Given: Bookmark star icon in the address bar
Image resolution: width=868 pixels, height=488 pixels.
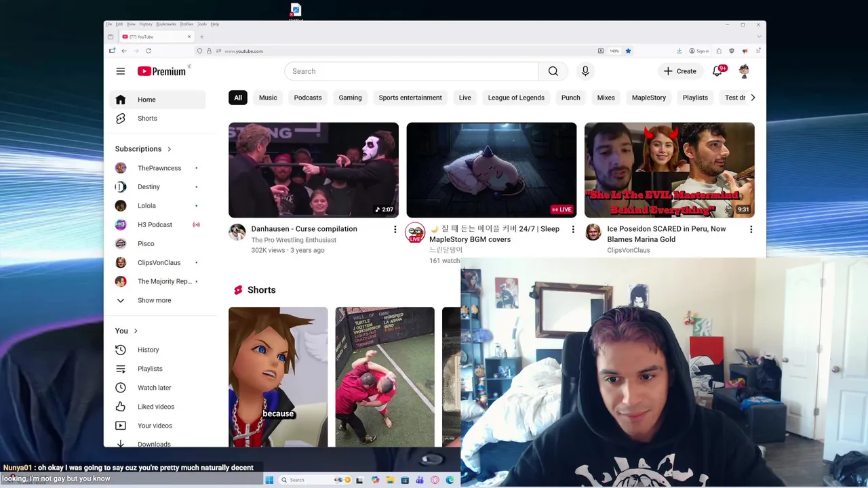Looking at the screenshot, I should click(628, 51).
